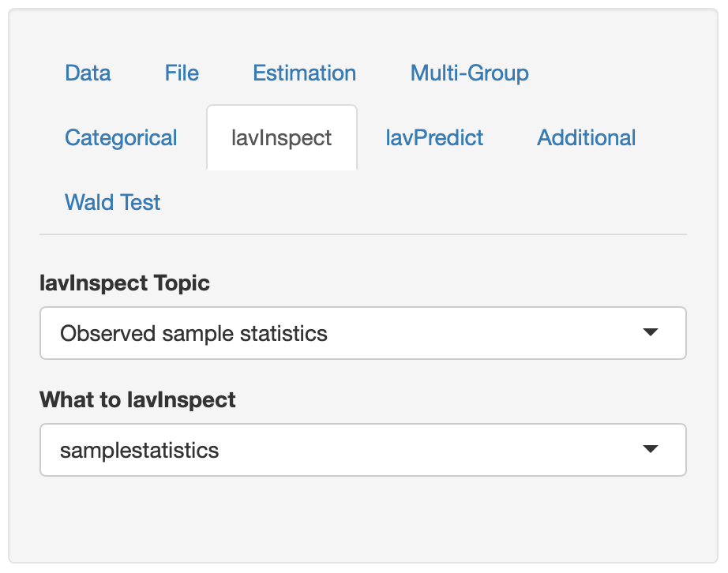Click the What to lavInspect dropdown arrow
The width and height of the screenshot is (728, 573).
(650, 450)
